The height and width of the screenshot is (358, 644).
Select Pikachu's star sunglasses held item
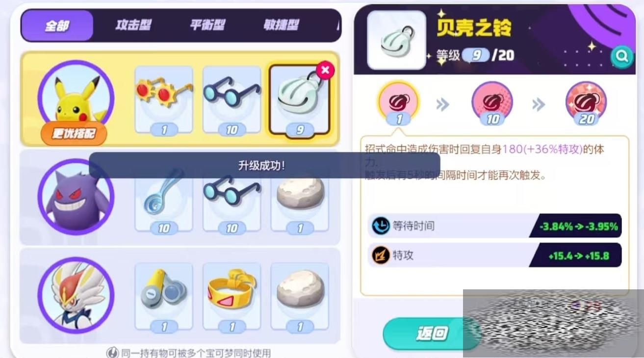164,101
